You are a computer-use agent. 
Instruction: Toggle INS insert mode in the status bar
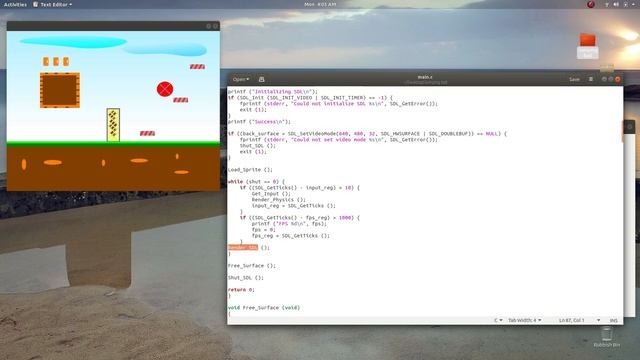[x=613, y=320]
